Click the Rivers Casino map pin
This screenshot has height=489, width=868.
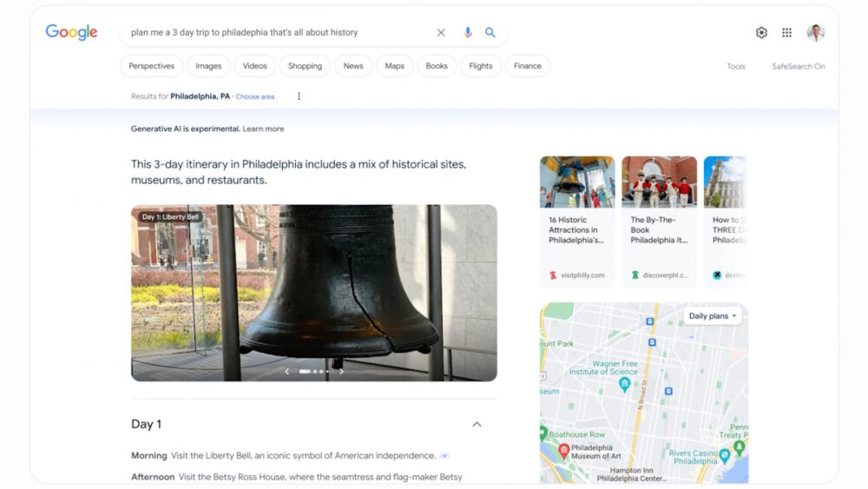[x=724, y=456]
